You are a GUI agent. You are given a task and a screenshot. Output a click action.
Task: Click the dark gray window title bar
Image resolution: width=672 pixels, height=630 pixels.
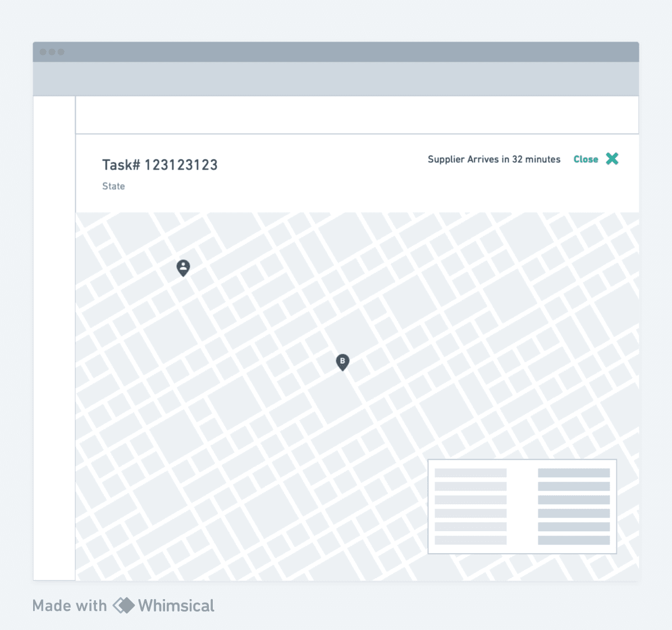click(x=336, y=52)
